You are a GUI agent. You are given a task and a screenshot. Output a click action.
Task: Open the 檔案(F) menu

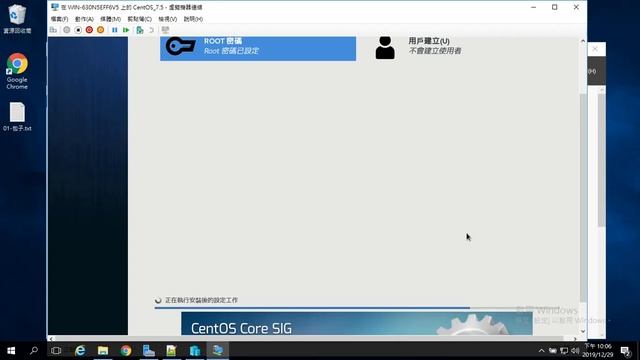tap(59, 19)
